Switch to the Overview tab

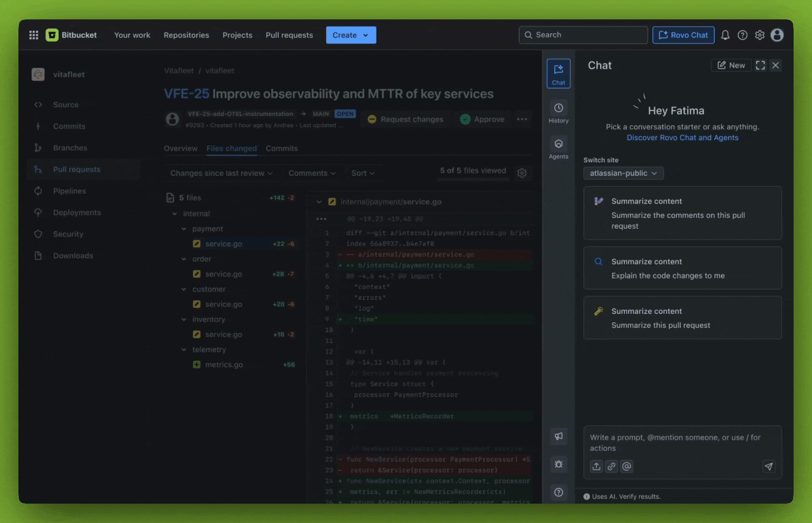180,149
